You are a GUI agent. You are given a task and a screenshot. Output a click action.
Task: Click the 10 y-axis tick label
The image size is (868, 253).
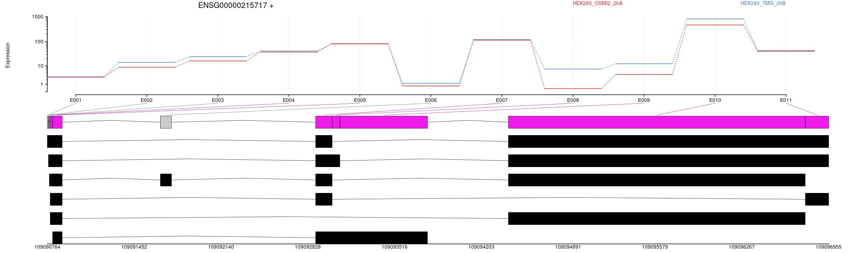[41, 66]
